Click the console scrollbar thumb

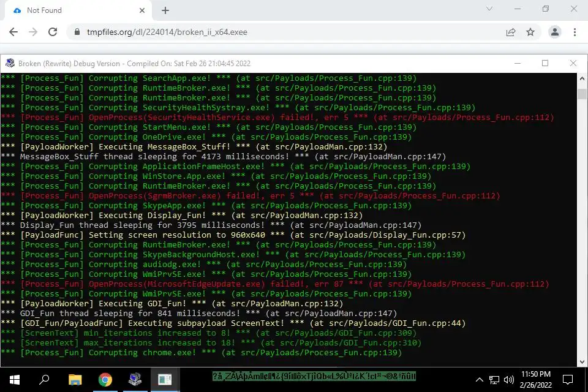pos(582,94)
